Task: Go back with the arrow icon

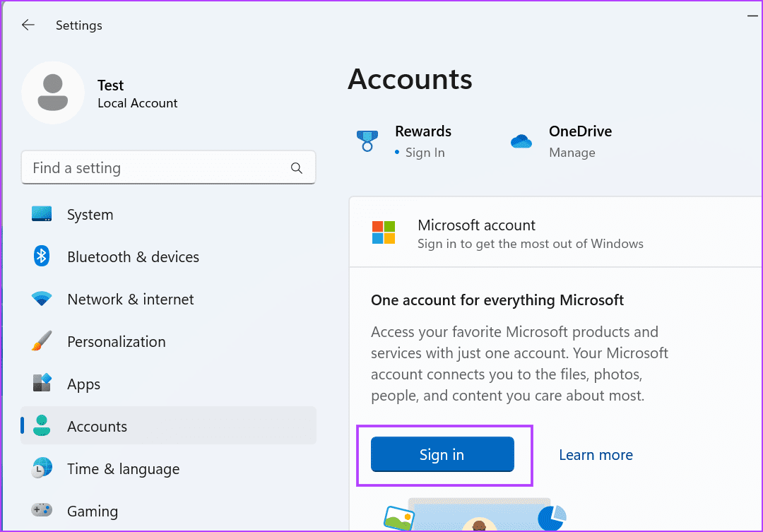Action: click(x=28, y=25)
